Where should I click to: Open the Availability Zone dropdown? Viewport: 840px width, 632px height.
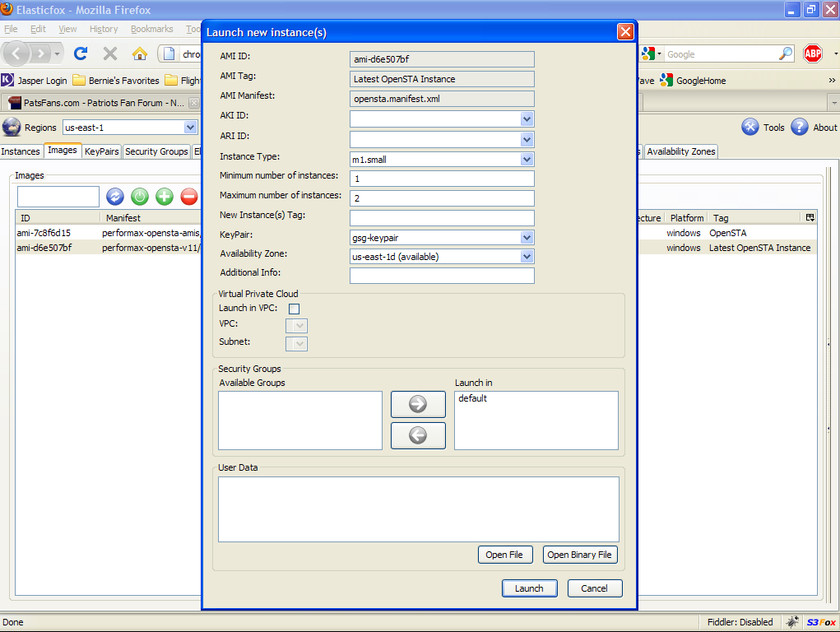pyautogui.click(x=527, y=257)
